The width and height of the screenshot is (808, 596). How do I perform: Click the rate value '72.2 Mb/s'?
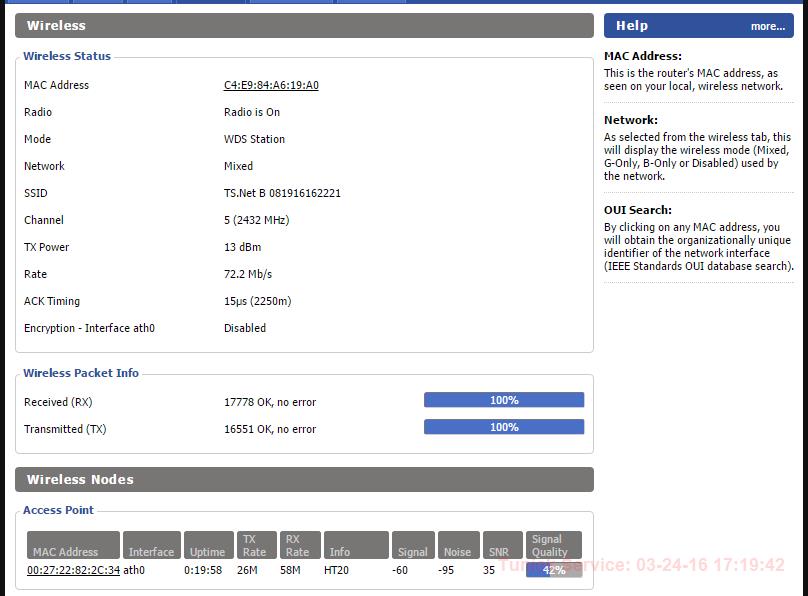tap(248, 274)
